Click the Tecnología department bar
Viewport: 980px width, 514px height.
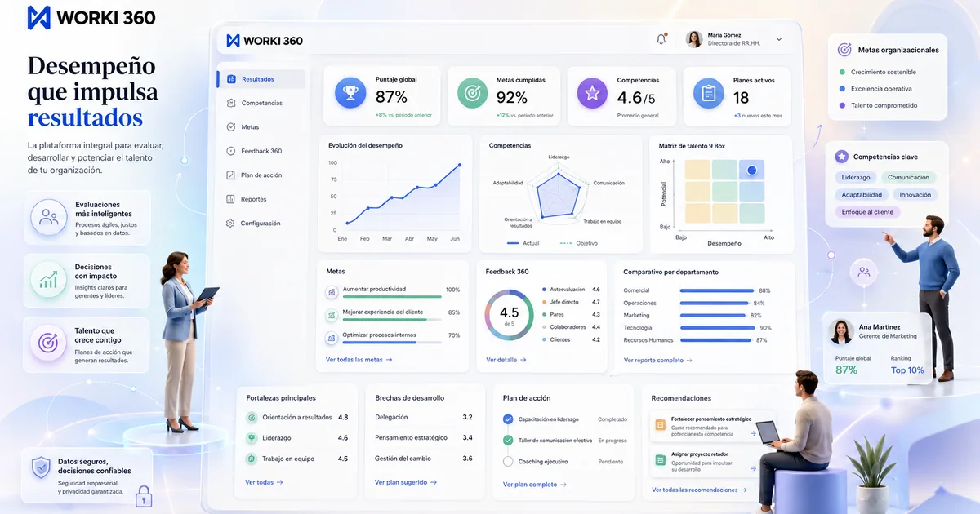coord(718,328)
